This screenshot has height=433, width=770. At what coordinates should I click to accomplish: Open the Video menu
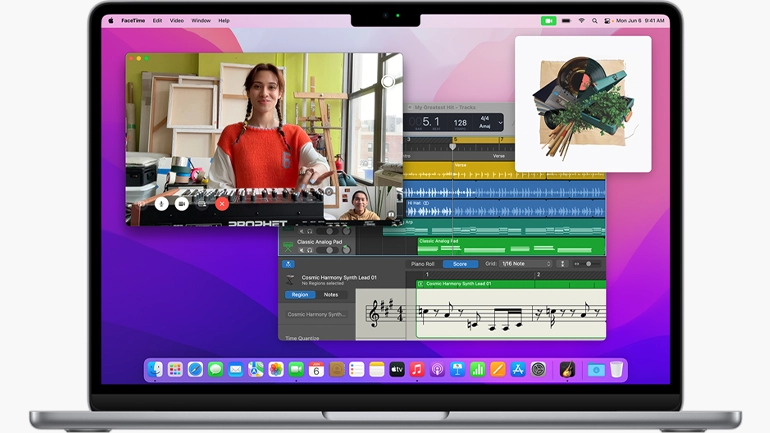tap(177, 21)
